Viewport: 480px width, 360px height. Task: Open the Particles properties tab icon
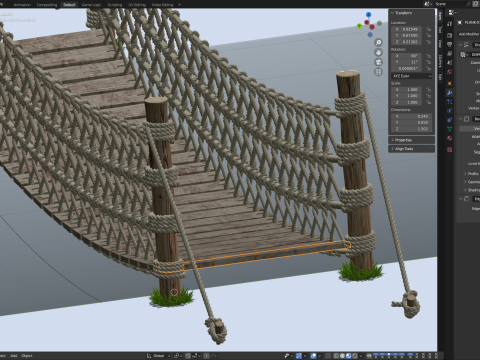click(449, 102)
